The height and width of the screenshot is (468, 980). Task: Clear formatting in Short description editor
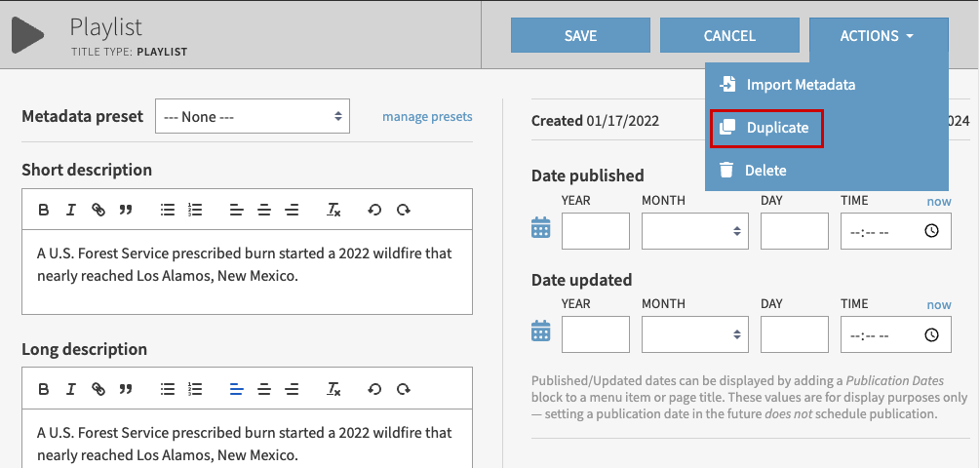pos(333,210)
